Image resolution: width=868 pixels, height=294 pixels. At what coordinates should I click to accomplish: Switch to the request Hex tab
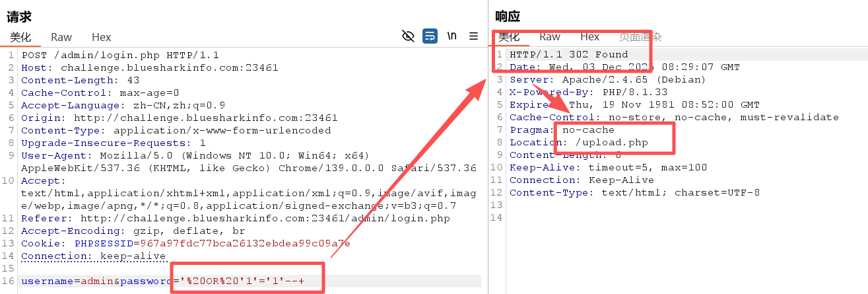(x=102, y=37)
